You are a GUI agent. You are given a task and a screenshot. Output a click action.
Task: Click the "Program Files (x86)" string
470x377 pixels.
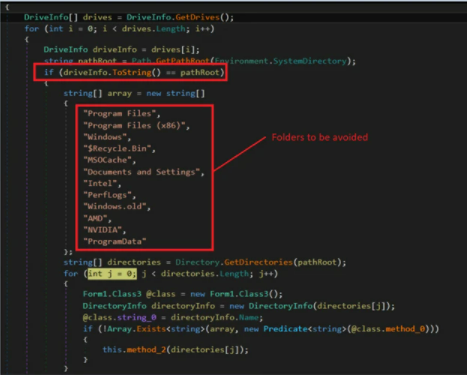pos(135,126)
